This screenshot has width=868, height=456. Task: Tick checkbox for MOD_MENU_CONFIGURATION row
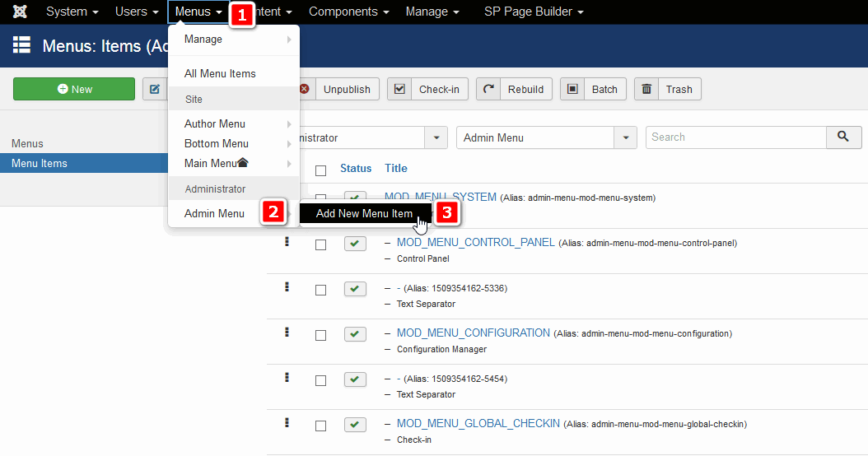320,335
